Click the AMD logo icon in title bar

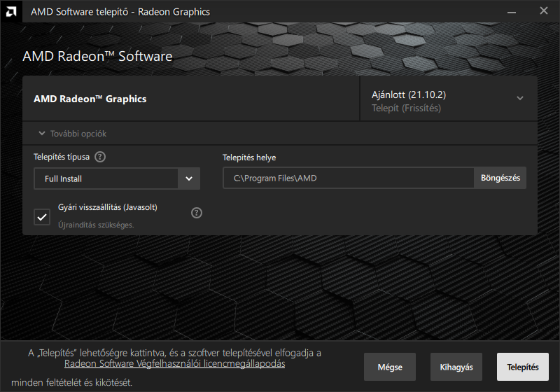click(11, 11)
